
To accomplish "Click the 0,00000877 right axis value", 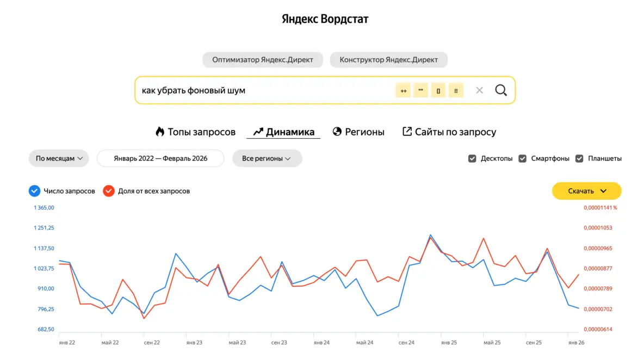I will (x=598, y=269).
